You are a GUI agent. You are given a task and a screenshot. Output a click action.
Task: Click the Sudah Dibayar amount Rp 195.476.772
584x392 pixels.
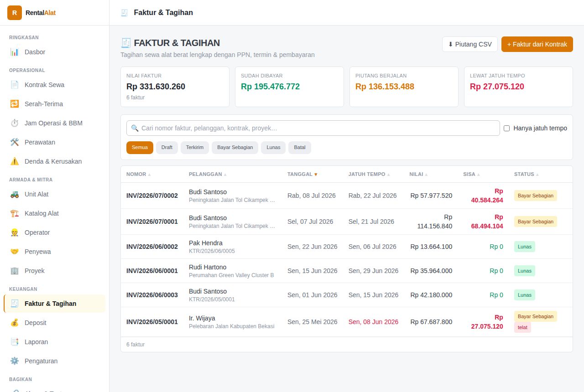point(270,87)
